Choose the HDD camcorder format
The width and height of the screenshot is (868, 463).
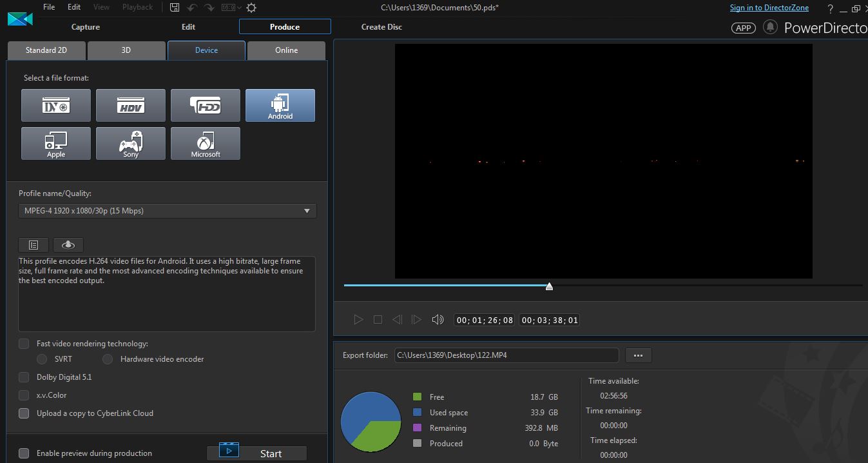click(x=206, y=105)
